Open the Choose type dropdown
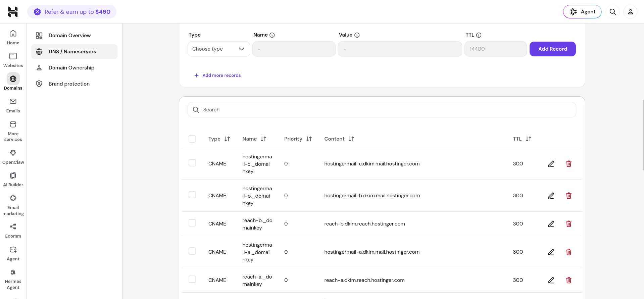This screenshot has width=644, height=299. [218, 49]
